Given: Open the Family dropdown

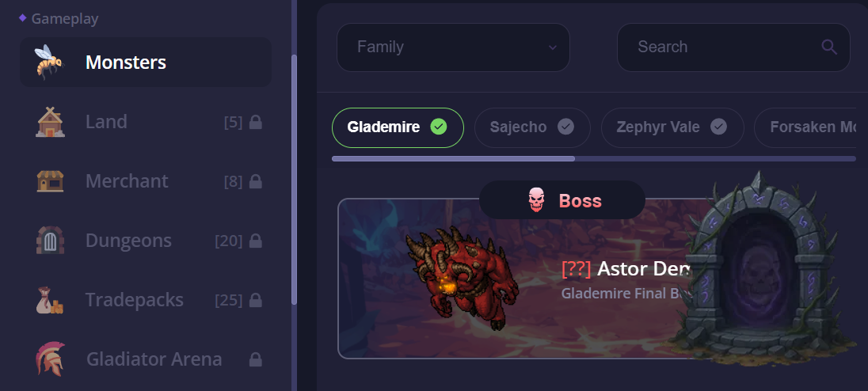Looking at the screenshot, I should (453, 47).
